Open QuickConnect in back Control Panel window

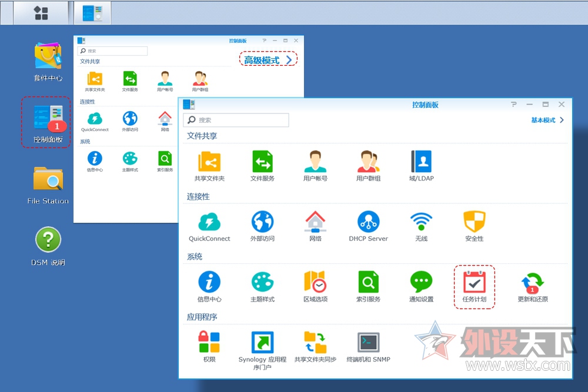[x=95, y=122]
